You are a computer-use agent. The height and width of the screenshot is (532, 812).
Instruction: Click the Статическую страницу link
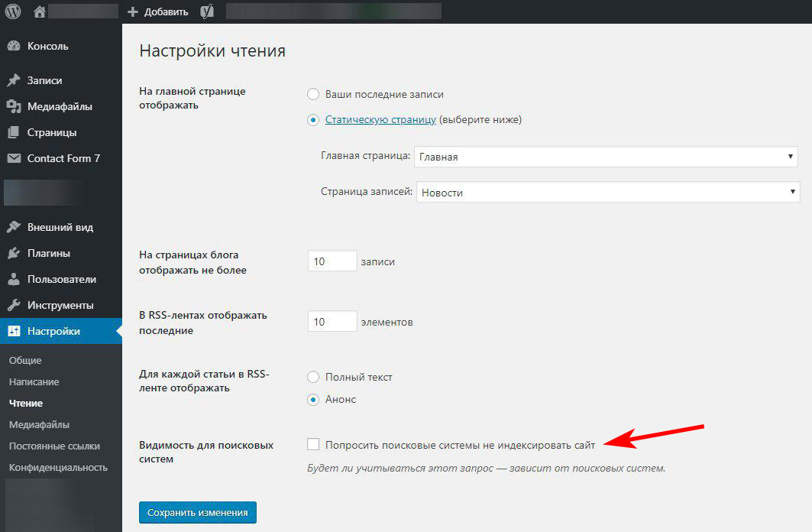coord(380,119)
